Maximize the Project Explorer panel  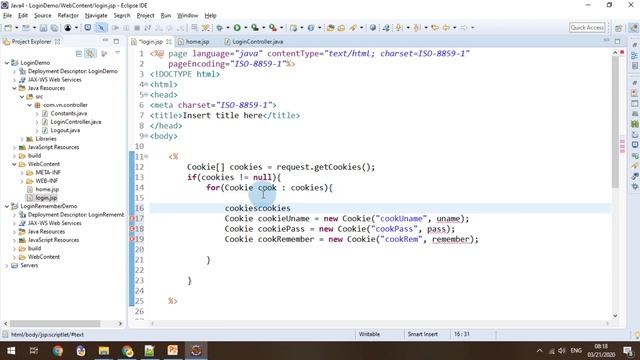pyautogui.click(x=116, y=41)
